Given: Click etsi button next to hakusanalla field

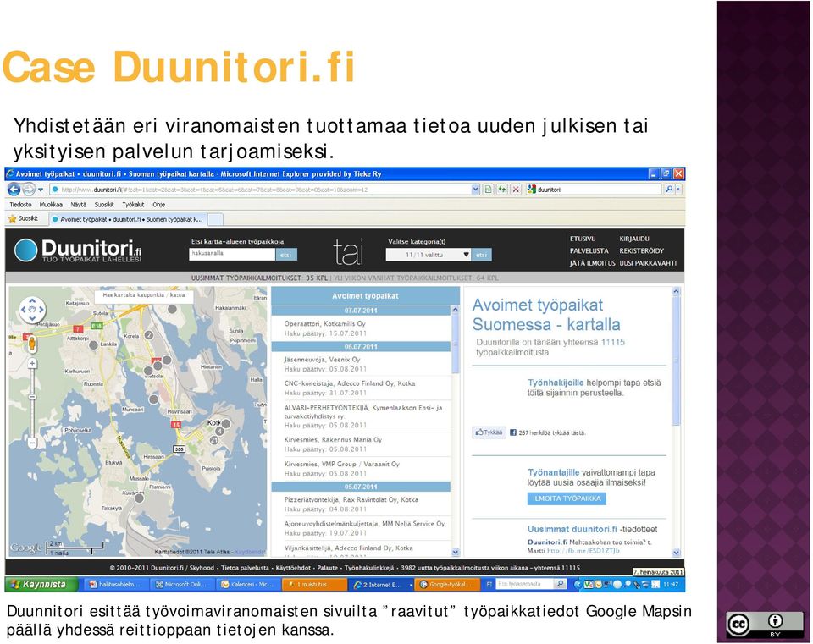Looking at the screenshot, I should tap(286, 255).
